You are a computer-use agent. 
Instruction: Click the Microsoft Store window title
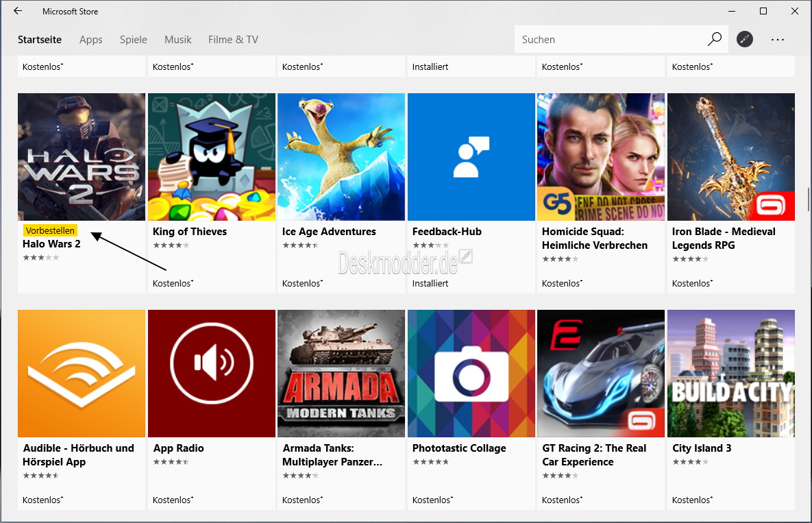[x=70, y=12]
